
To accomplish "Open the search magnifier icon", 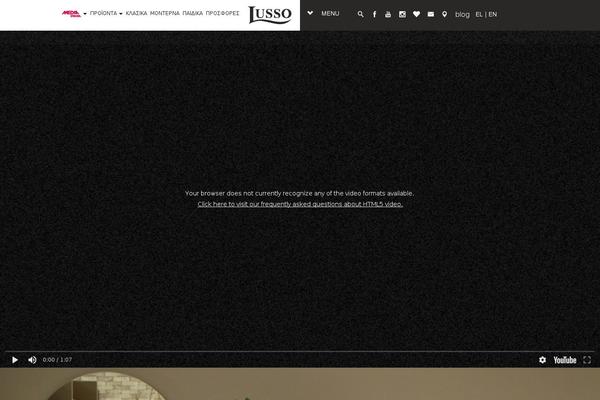I will click(360, 14).
